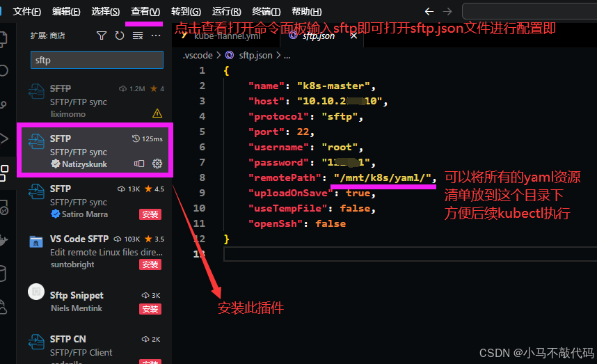
Task: Open the Explorer view in activity bar
Action: [x=3, y=38]
